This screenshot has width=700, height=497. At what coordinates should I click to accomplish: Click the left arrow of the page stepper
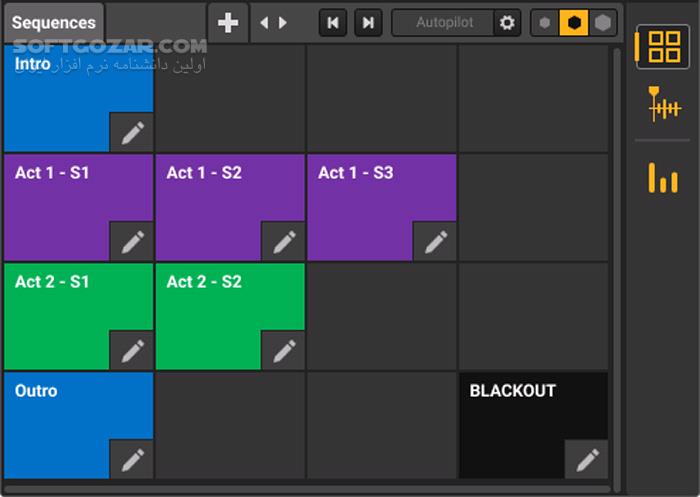(264, 22)
